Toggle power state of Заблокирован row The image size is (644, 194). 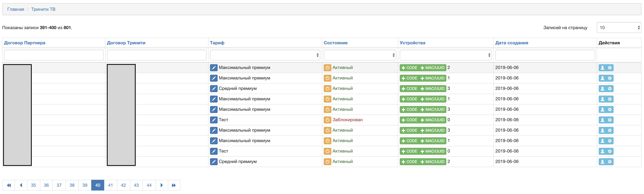(327, 120)
